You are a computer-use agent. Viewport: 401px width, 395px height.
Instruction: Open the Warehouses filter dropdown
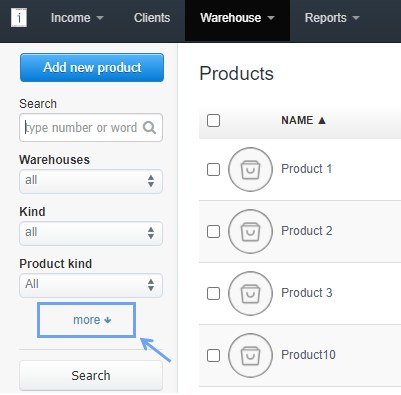pos(91,181)
